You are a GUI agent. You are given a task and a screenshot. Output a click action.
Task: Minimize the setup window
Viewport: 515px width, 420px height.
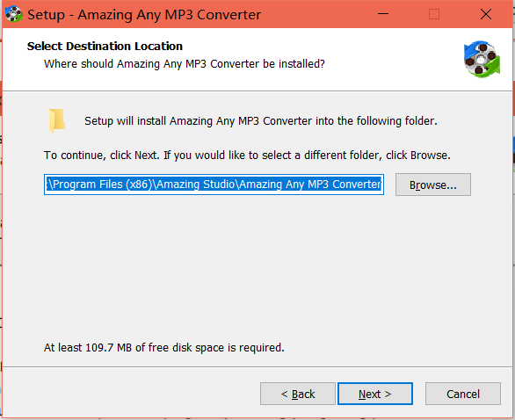tap(383, 14)
